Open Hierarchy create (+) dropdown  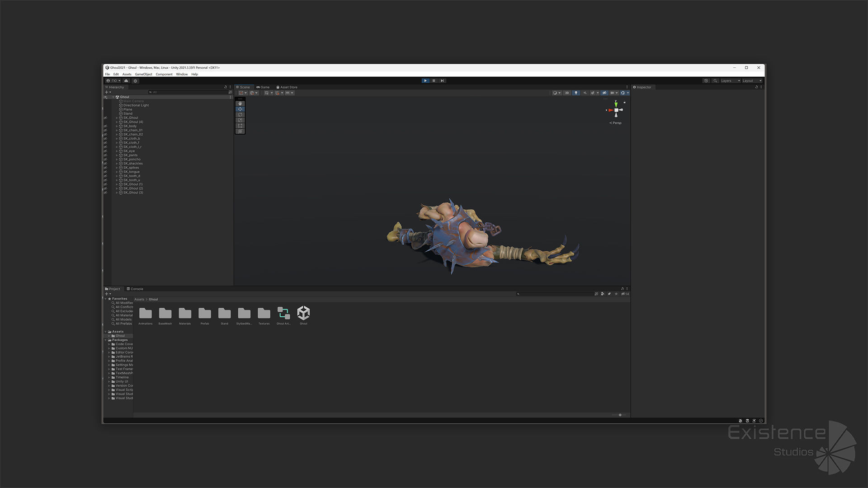click(x=108, y=92)
